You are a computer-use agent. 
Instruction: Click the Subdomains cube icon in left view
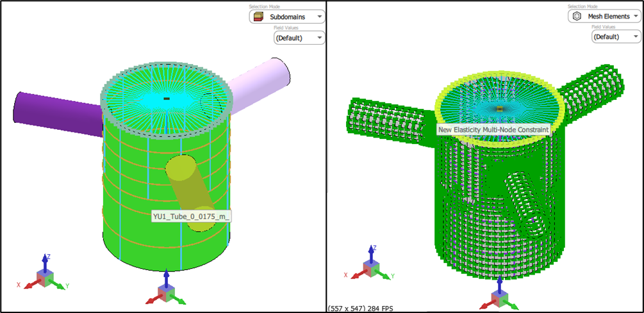(x=258, y=17)
